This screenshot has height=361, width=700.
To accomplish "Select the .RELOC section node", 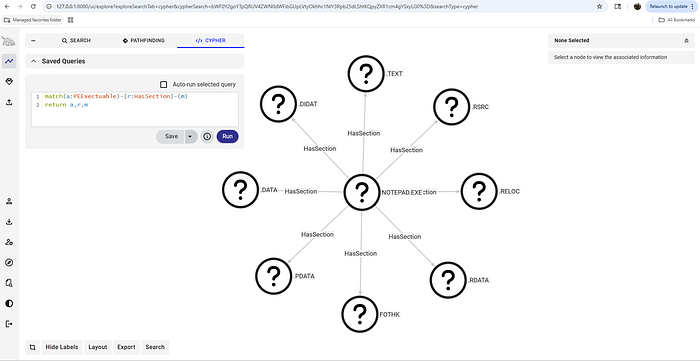I will pos(479,191).
